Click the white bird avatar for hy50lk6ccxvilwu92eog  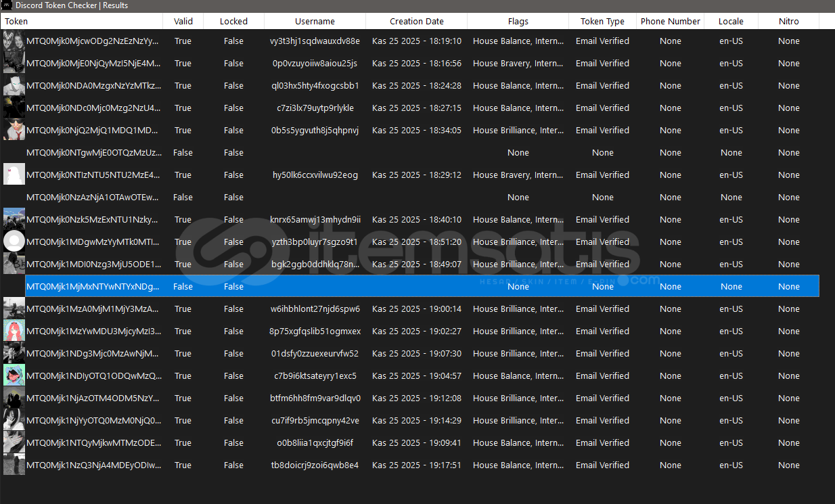(14, 175)
